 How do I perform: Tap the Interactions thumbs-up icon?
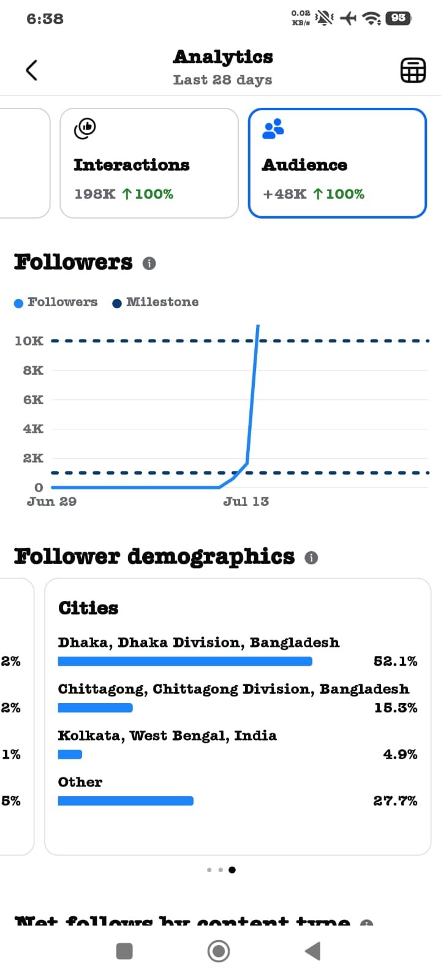(x=85, y=129)
